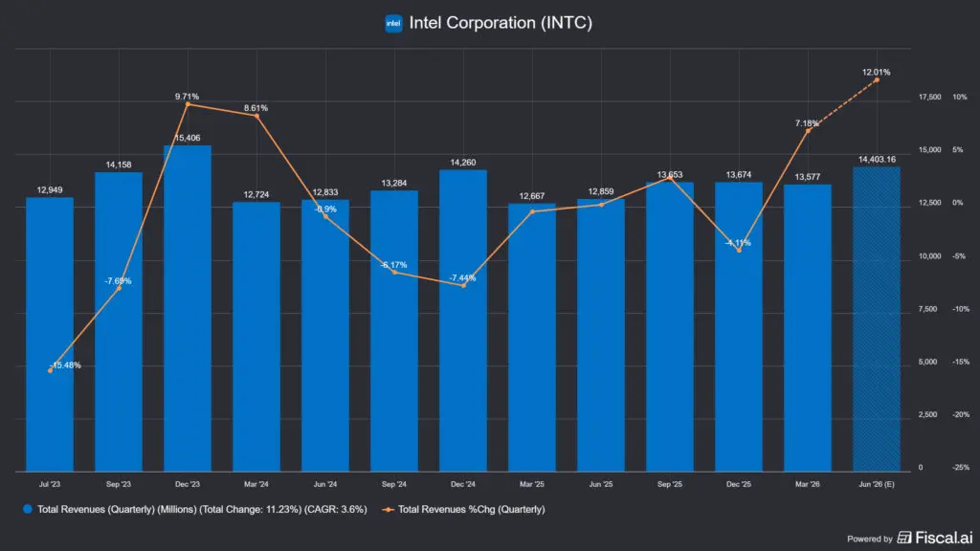Select the Mar '26 revenue bar
The image size is (980, 551).
pos(808,328)
